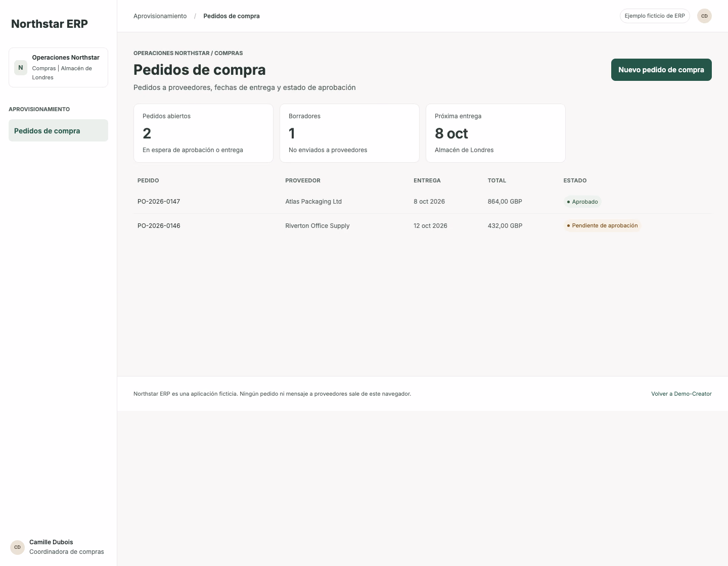Click the Pedidos de compra breadcrumb
This screenshot has height=566, width=728.
[x=232, y=16]
